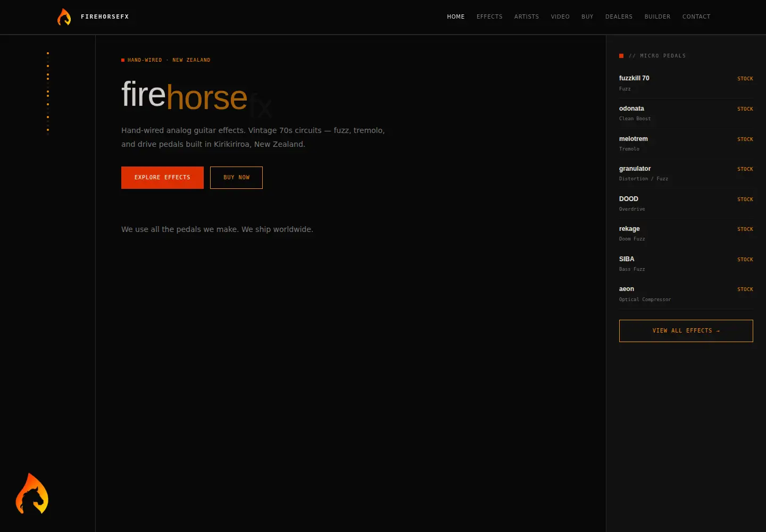Select the rekage Doom Fuzz pedal
The image size is (766, 532).
[686, 234]
